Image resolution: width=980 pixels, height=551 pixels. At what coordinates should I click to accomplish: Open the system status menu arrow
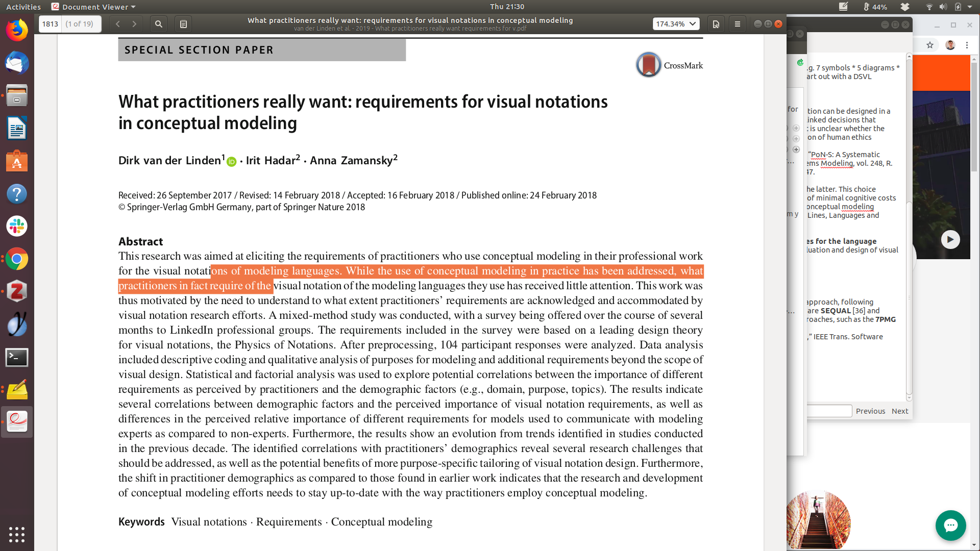tap(970, 7)
